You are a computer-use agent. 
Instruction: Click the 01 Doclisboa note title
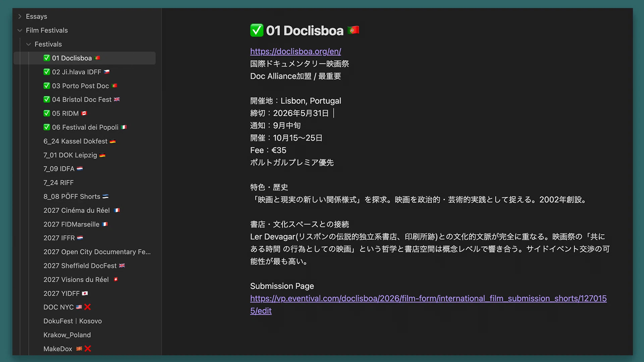click(x=305, y=31)
